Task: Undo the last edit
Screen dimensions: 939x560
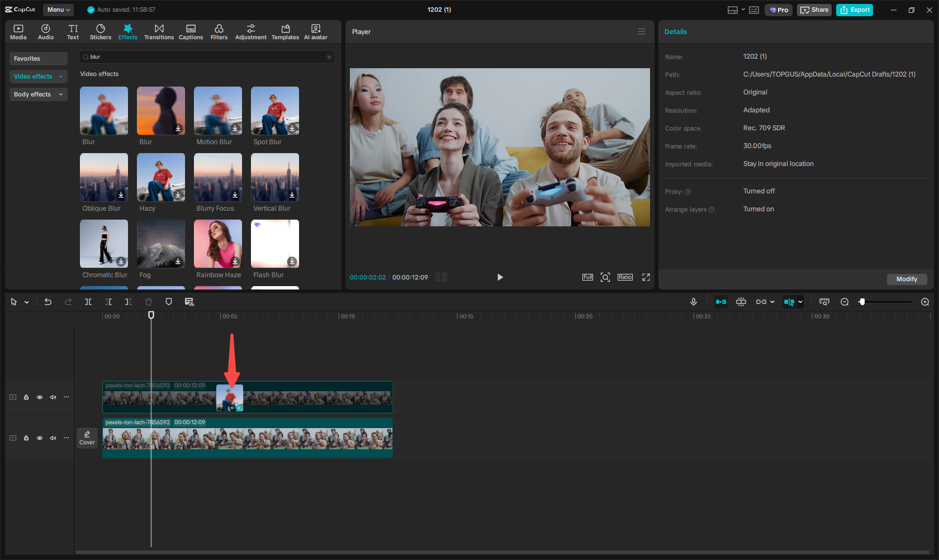Action: [48, 301]
